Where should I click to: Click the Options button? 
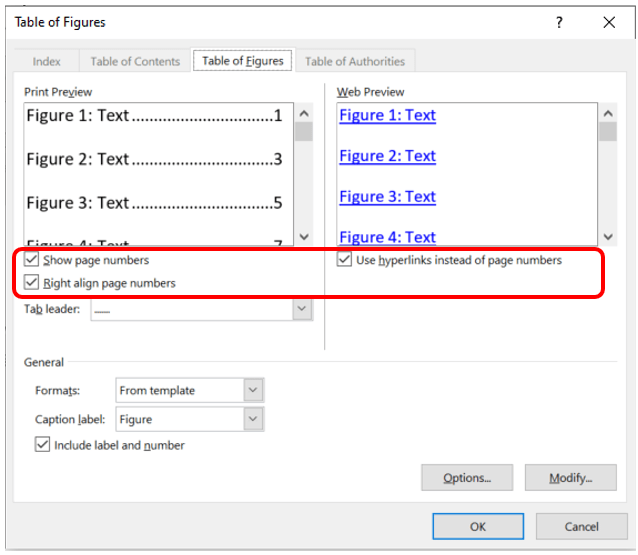pos(467,478)
